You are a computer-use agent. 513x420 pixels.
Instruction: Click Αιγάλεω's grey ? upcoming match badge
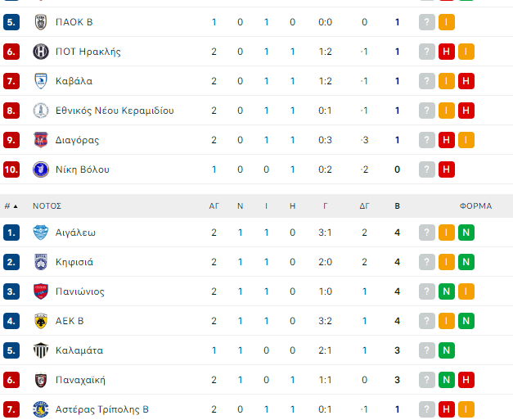point(426,233)
